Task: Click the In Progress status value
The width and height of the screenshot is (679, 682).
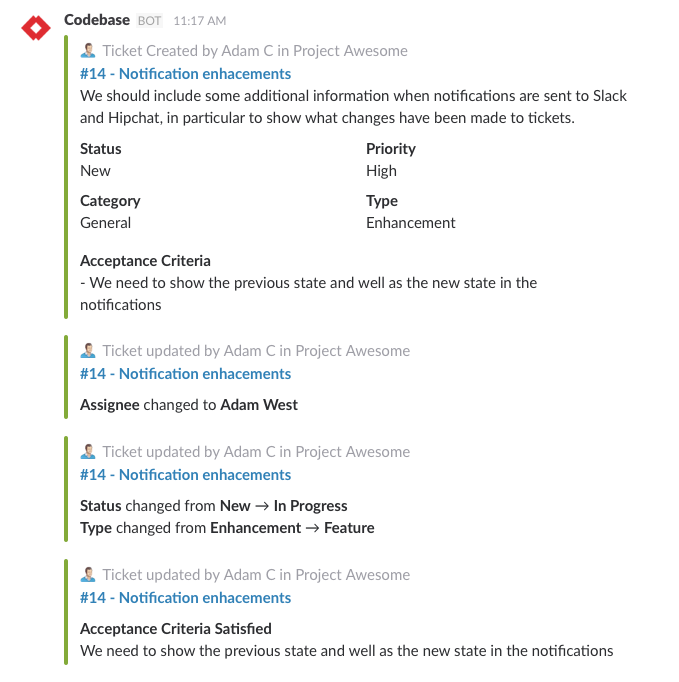Action: pos(310,506)
